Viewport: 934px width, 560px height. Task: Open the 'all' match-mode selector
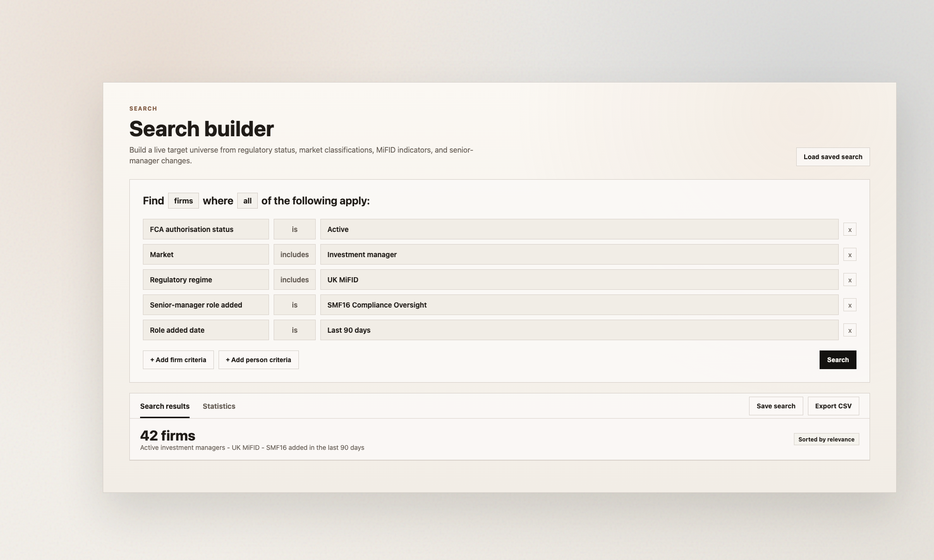pos(247,201)
